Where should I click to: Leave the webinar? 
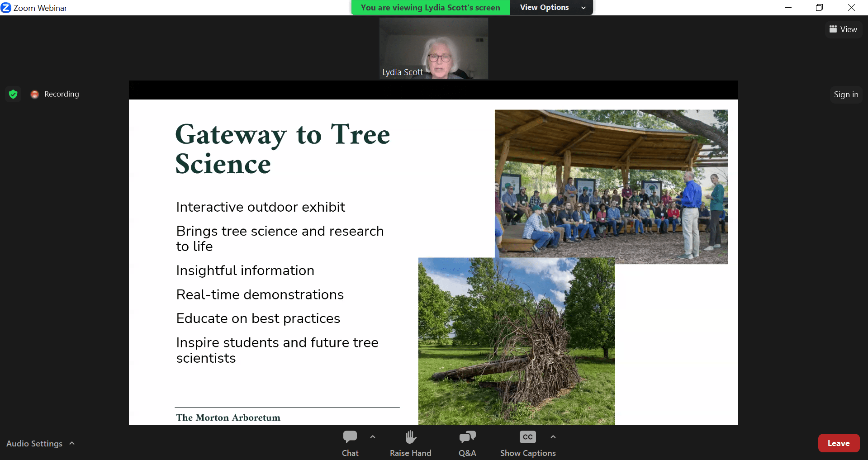(839, 443)
